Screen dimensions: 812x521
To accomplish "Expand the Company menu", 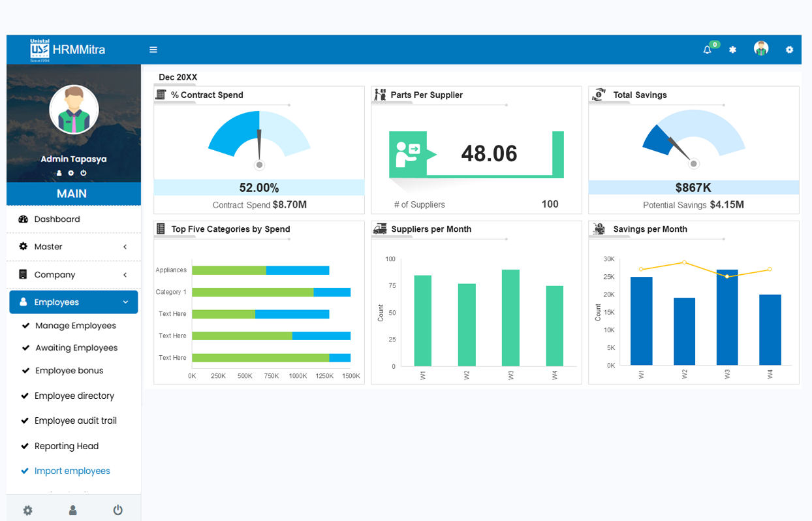I will tap(73, 275).
